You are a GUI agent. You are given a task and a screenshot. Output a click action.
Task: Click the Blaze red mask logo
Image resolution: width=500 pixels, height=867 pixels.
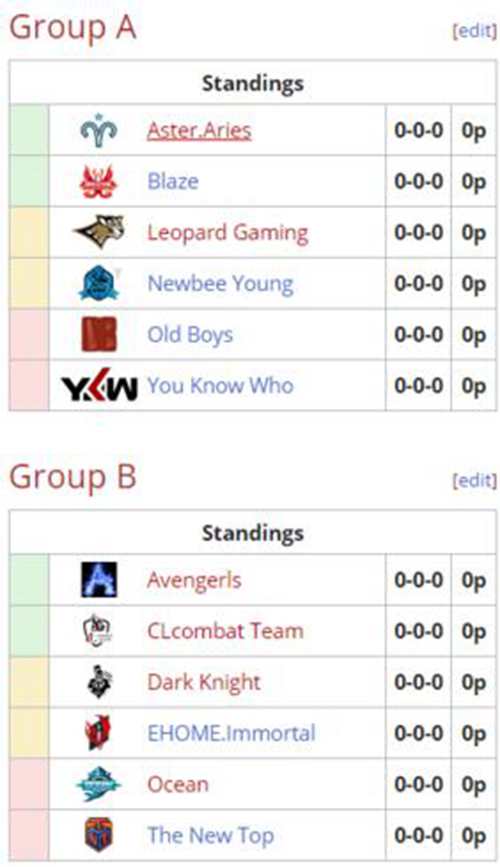[x=98, y=181]
